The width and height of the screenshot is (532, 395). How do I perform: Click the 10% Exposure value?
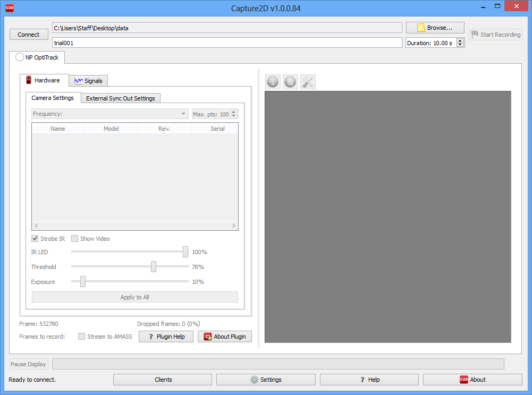198,282
